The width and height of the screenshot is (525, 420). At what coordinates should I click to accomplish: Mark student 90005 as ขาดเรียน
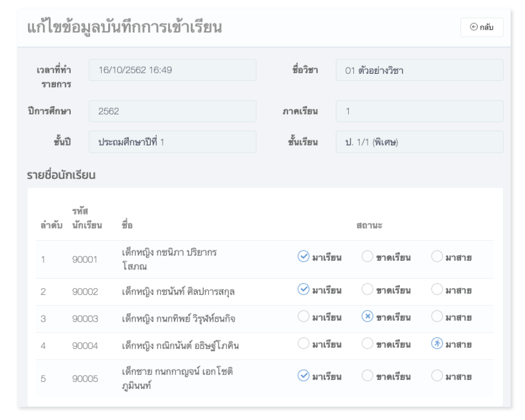(x=368, y=376)
